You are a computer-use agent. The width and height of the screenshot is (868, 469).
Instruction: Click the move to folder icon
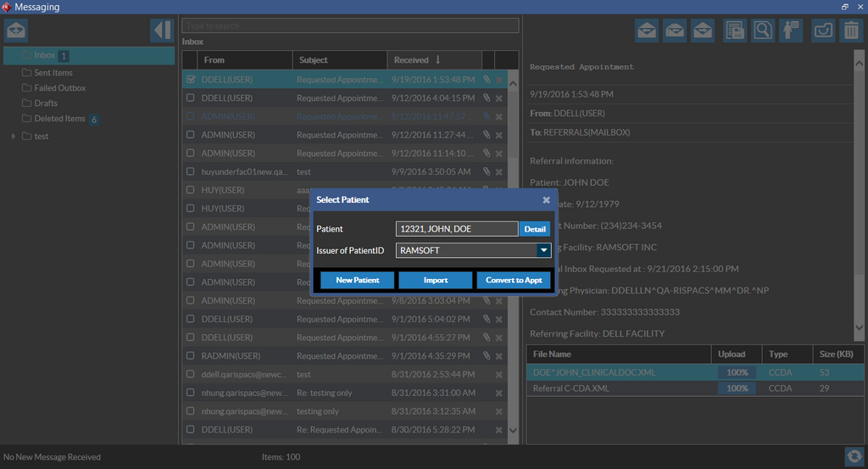click(823, 31)
